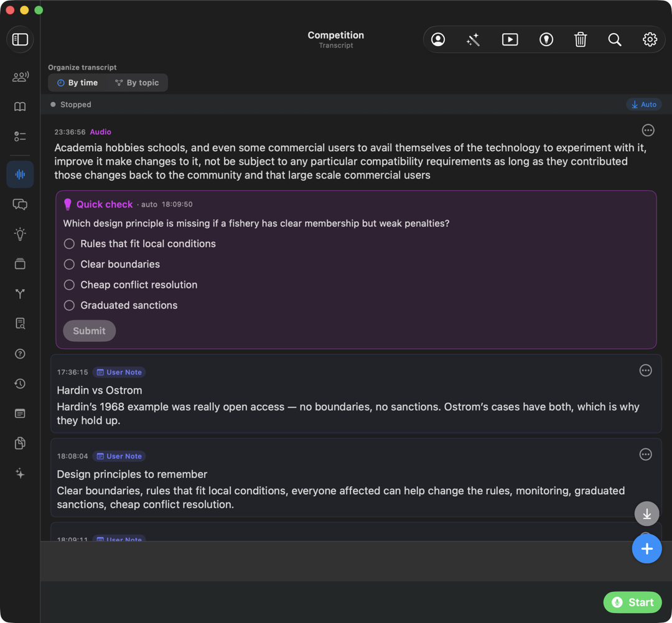The width and height of the screenshot is (672, 623).
Task: Jump to bottom with the down-arrow button
Action: point(646,514)
